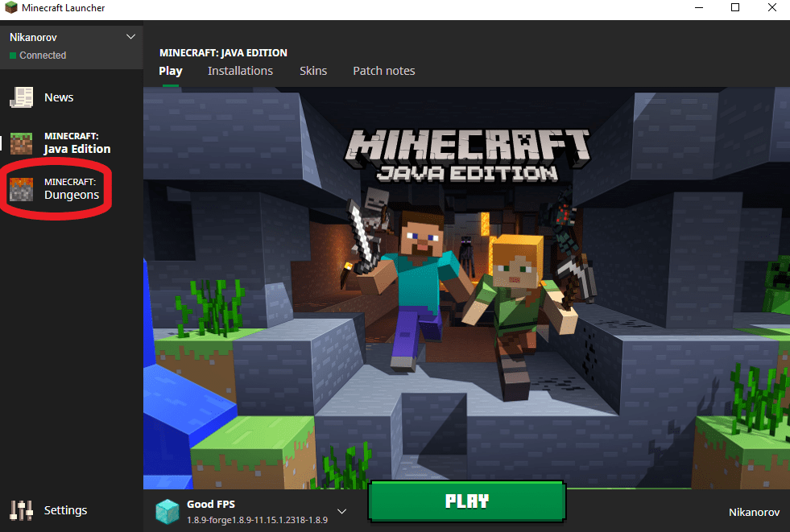The width and height of the screenshot is (790, 532).
Task: Close the Minecraft Launcher window
Action: (x=771, y=7)
